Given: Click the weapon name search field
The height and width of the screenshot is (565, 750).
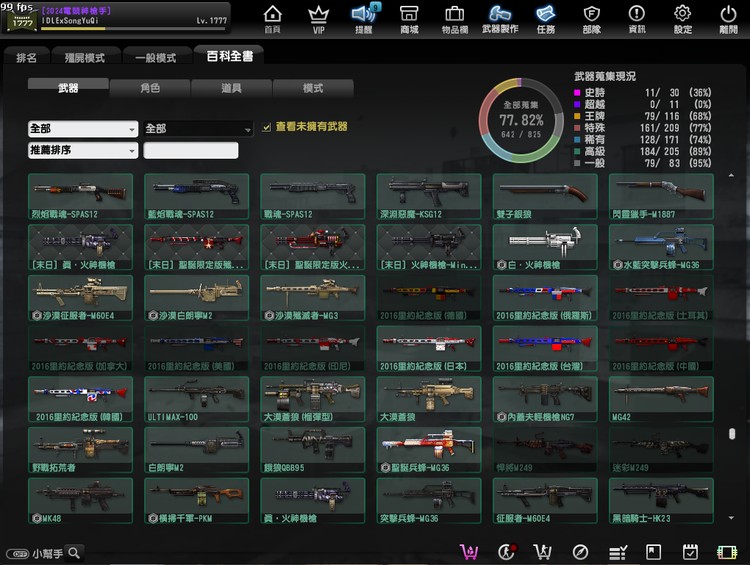Looking at the screenshot, I should point(191,150).
